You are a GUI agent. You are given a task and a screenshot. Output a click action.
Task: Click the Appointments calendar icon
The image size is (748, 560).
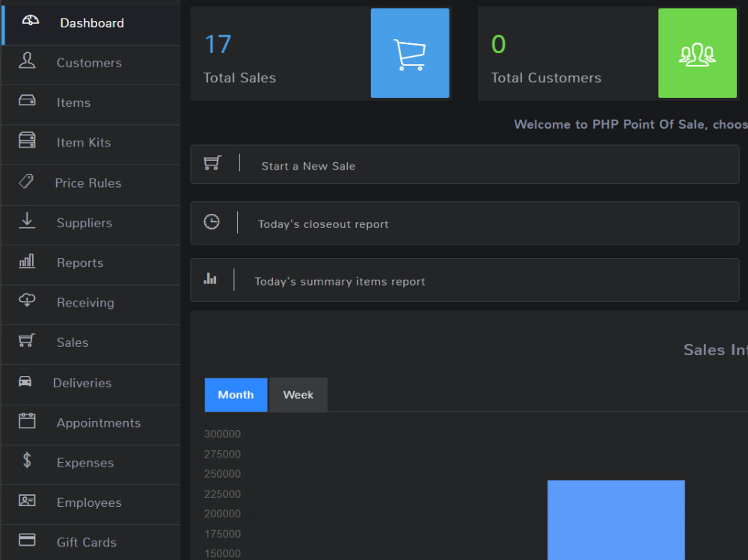27,421
